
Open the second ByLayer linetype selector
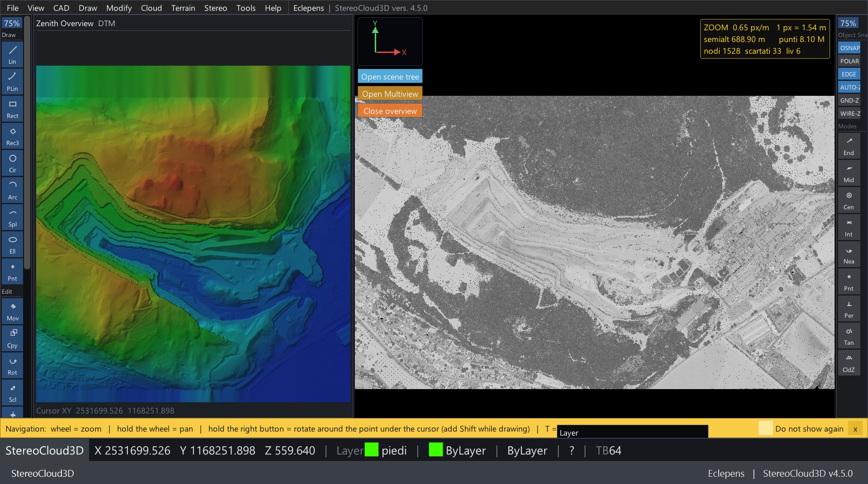tap(527, 451)
